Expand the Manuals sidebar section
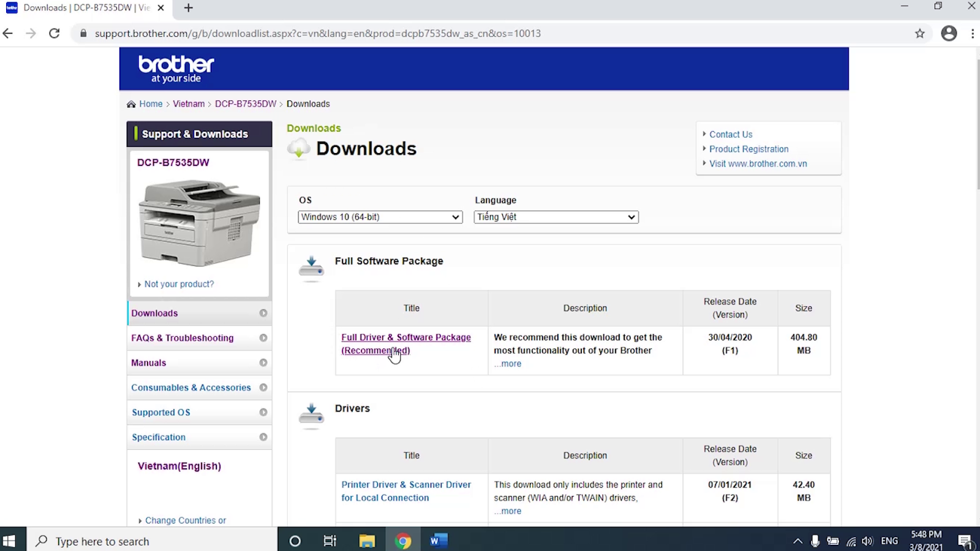This screenshot has height=551, width=980. coord(148,362)
